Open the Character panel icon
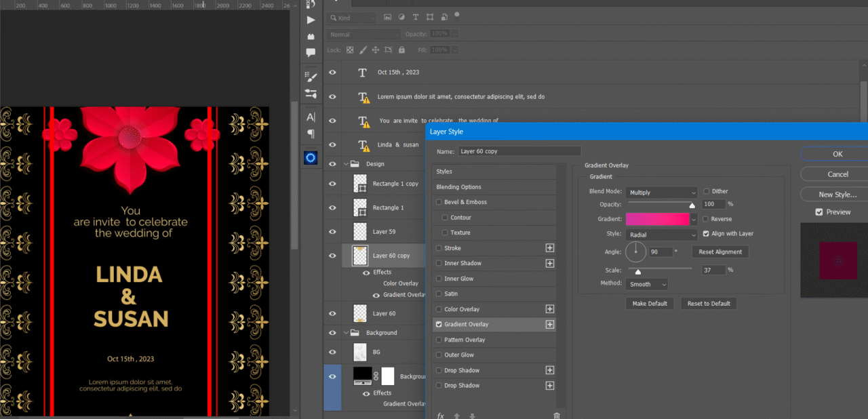 pos(311,117)
